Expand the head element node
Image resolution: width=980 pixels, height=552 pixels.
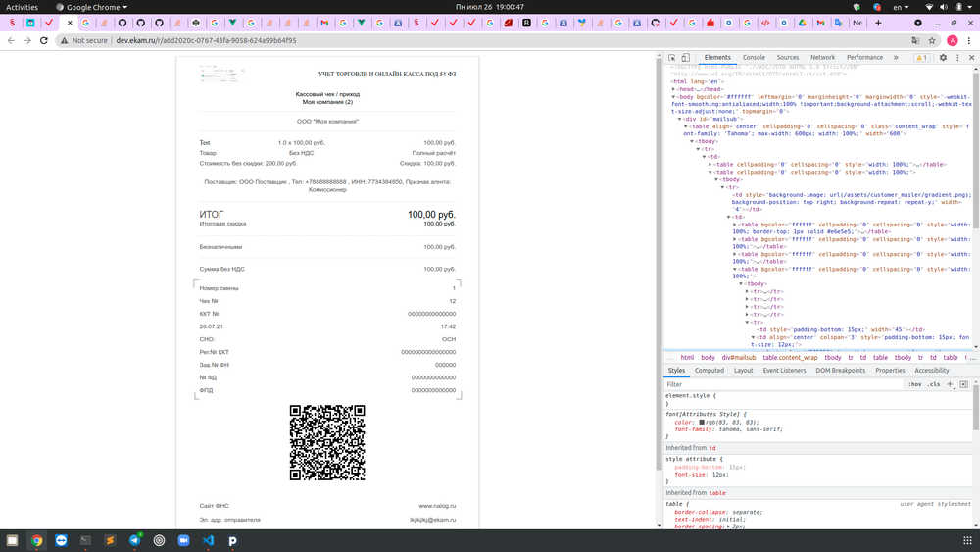click(x=674, y=89)
